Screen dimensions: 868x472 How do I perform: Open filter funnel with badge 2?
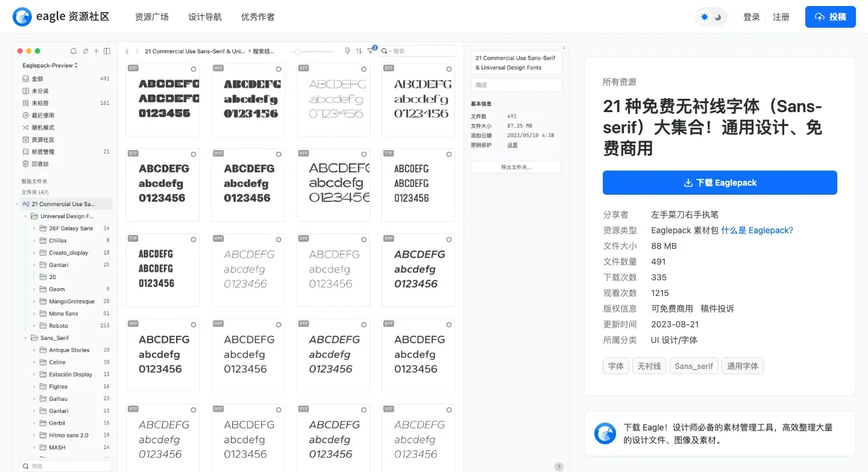371,51
